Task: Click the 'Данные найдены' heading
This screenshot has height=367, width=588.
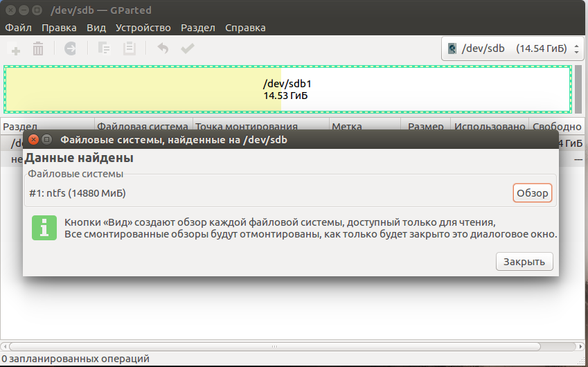Action: pos(79,158)
